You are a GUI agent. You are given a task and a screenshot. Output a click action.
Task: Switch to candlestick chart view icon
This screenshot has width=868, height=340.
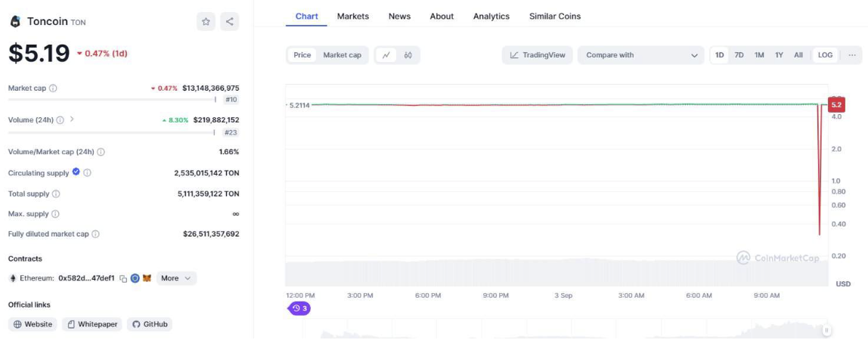408,55
